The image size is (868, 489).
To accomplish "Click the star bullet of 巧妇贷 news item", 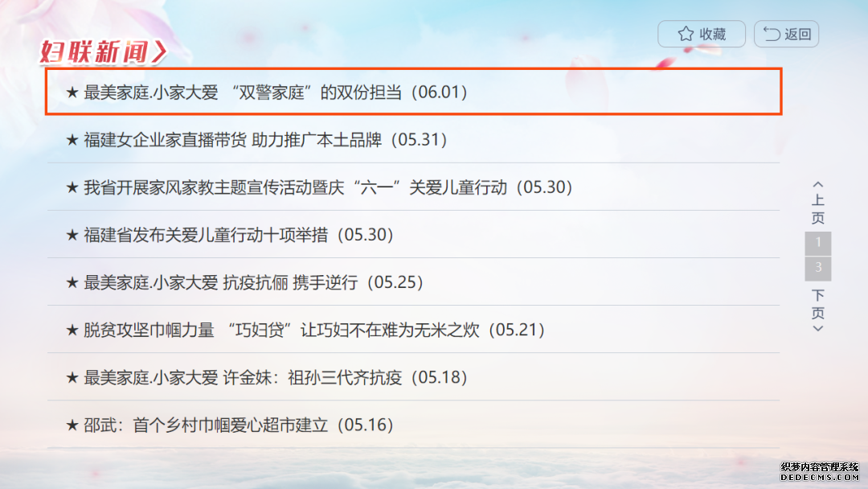I will coord(72,330).
